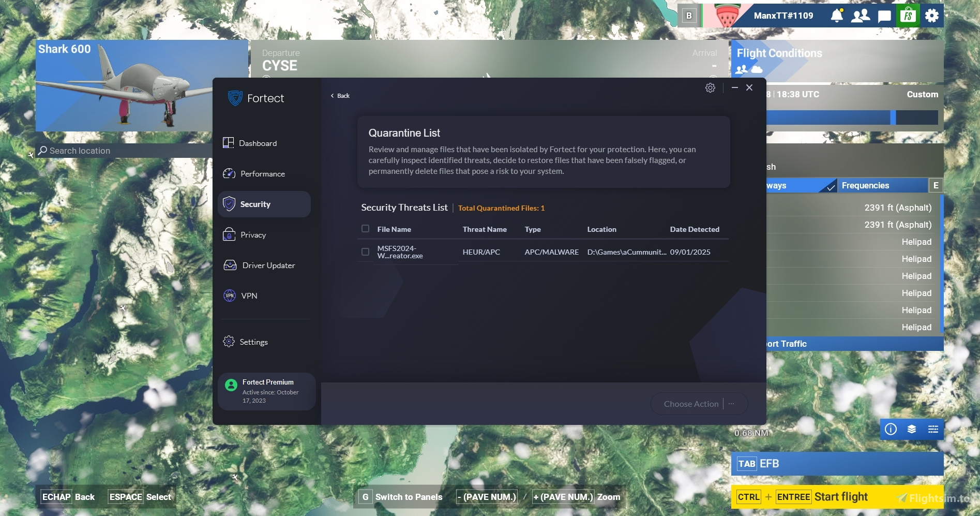Open the map layers selector icon

pos(912,429)
